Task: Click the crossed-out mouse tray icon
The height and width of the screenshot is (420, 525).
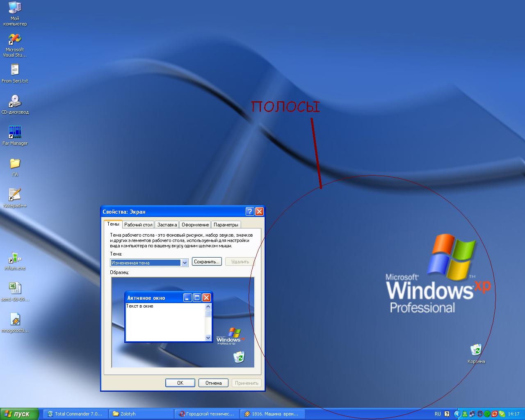Action: [480, 414]
